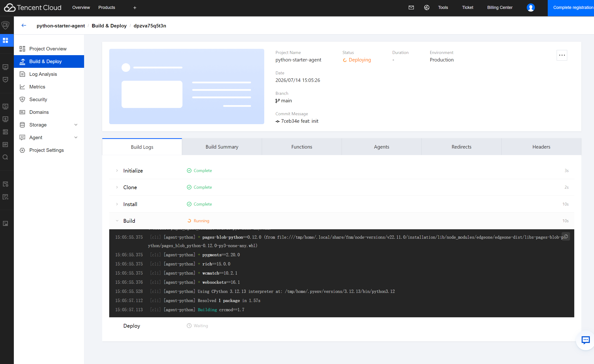594x364 pixels.
Task: Click python-starter-agent breadcrumb link
Action: (61, 26)
